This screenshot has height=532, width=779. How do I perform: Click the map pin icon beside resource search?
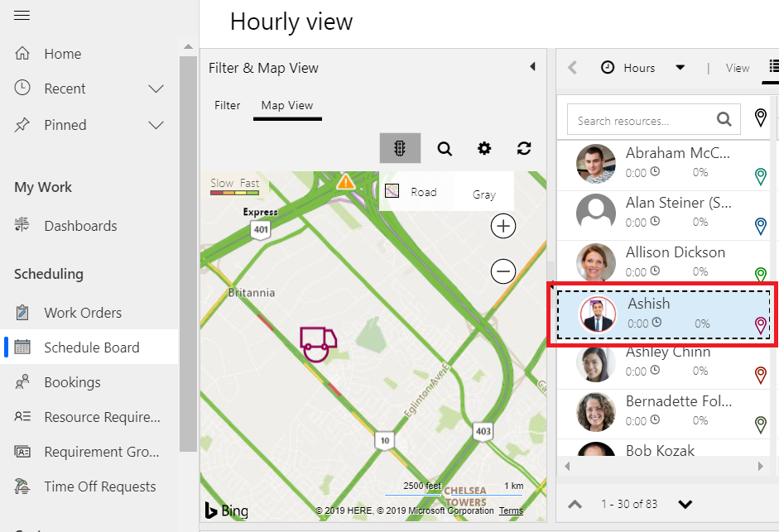[760, 117]
